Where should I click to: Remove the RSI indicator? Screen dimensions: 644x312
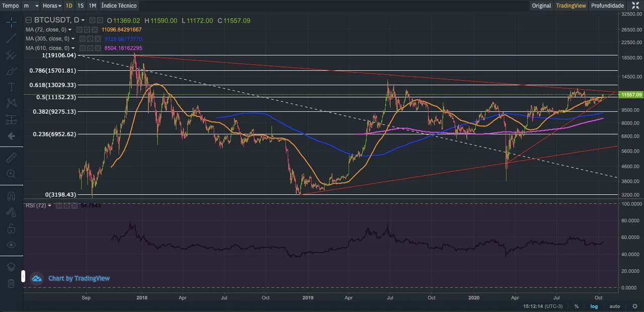74,205
